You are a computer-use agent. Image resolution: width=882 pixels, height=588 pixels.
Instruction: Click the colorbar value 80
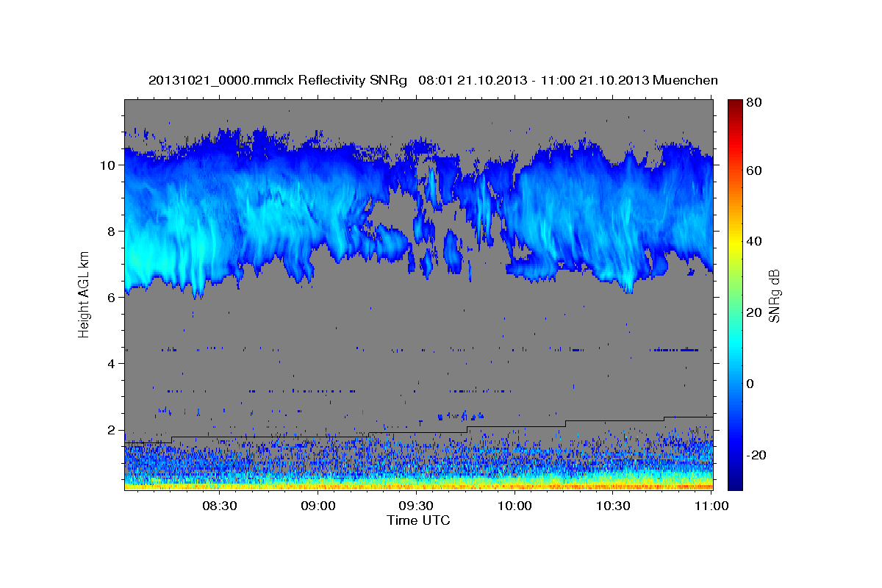click(x=755, y=103)
